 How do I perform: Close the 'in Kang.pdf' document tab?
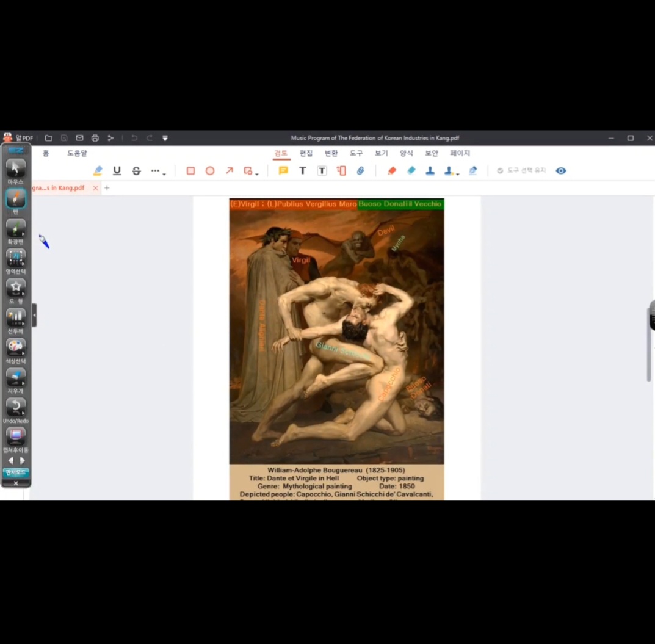[96, 188]
